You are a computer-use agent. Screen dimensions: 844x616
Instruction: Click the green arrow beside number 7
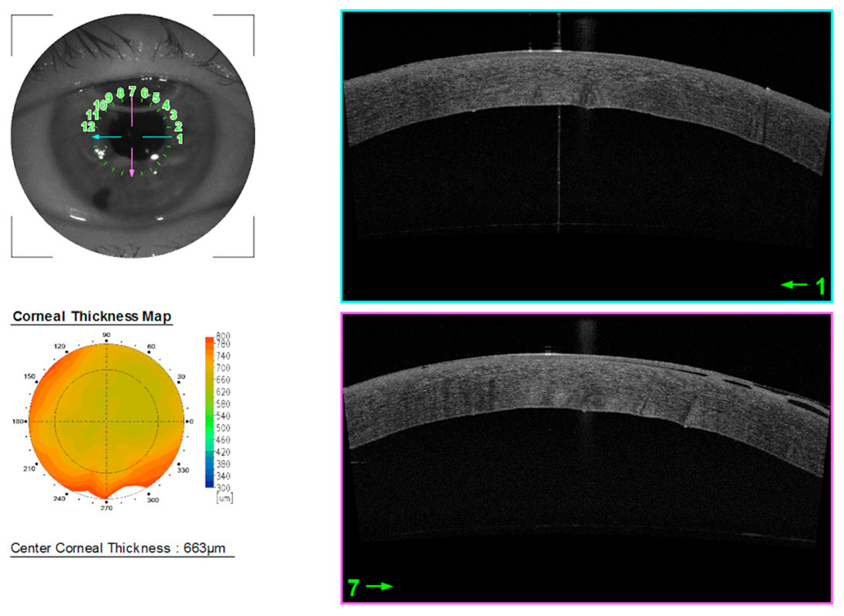[x=379, y=586]
